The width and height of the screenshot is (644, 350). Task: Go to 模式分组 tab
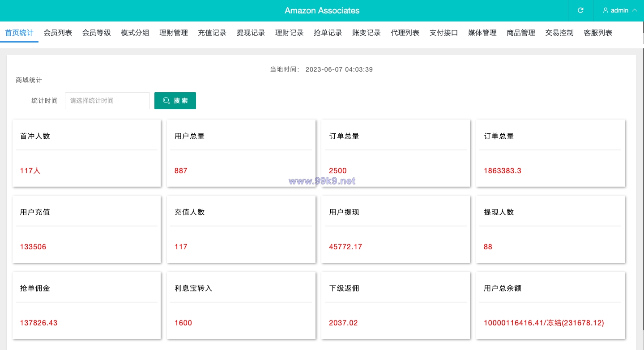[x=135, y=33]
